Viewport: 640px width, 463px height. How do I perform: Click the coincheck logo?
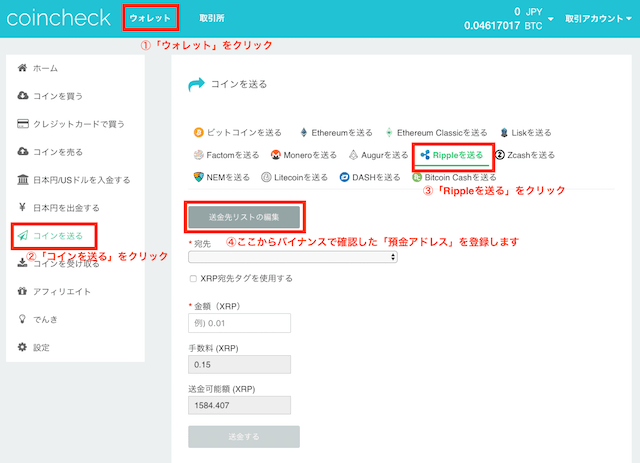click(58, 18)
